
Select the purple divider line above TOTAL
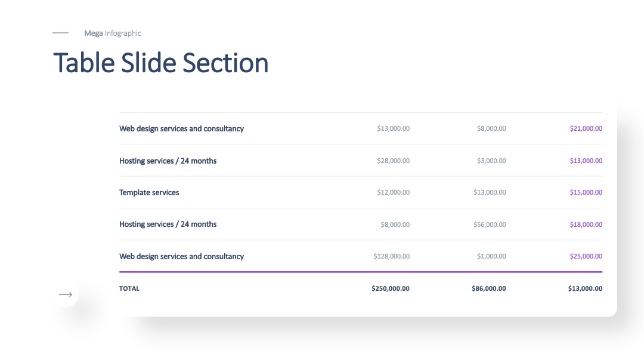coord(360,272)
